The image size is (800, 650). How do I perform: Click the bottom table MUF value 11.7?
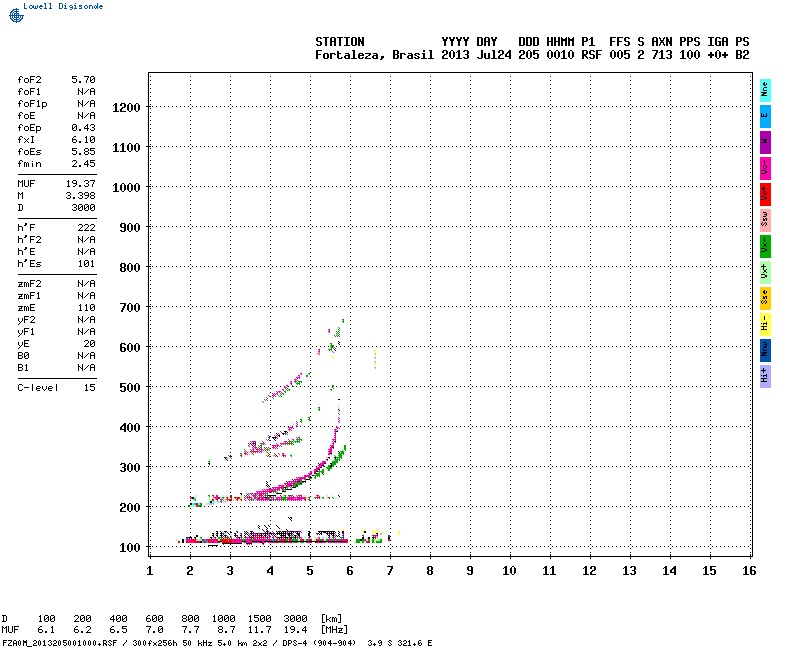(259, 630)
